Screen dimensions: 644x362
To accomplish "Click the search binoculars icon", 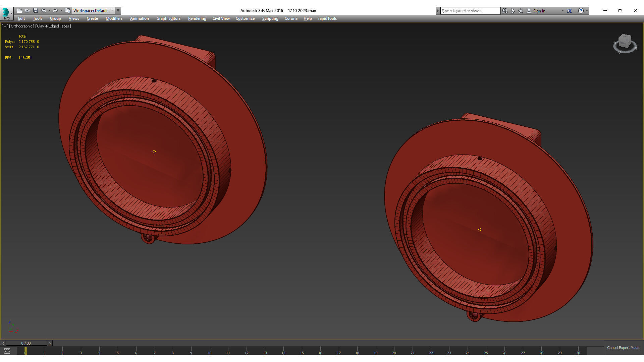I will (x=505, y=11).
